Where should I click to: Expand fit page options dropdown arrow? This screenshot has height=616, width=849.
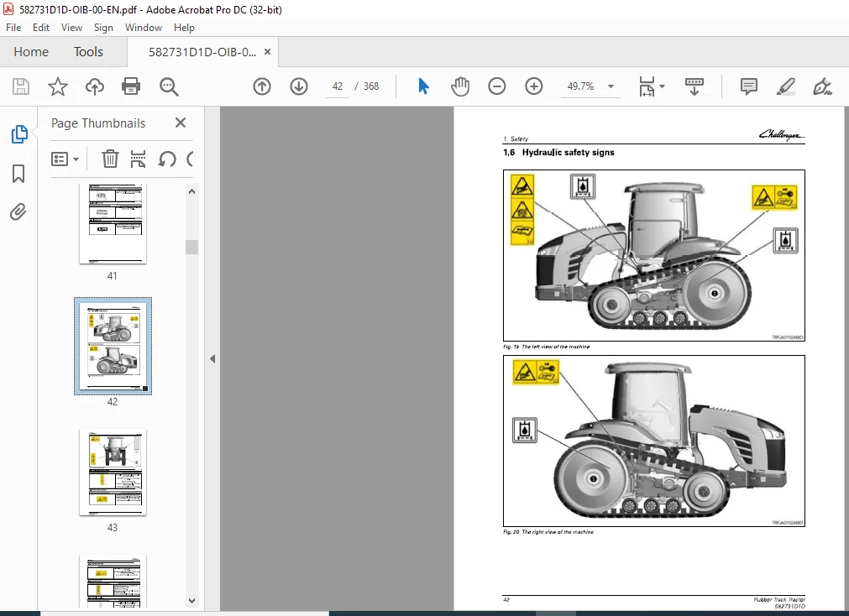663,86
